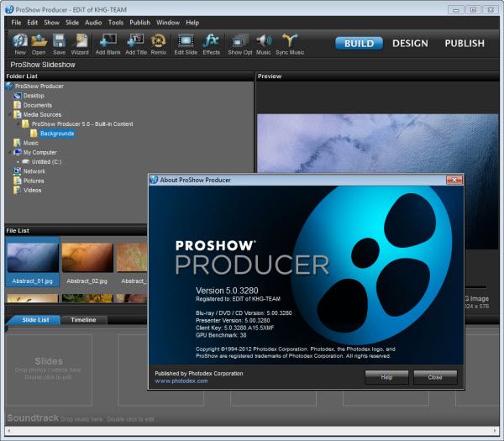
Task: Click the Untitled (C:) drive icon
Action: coord(26,161)
